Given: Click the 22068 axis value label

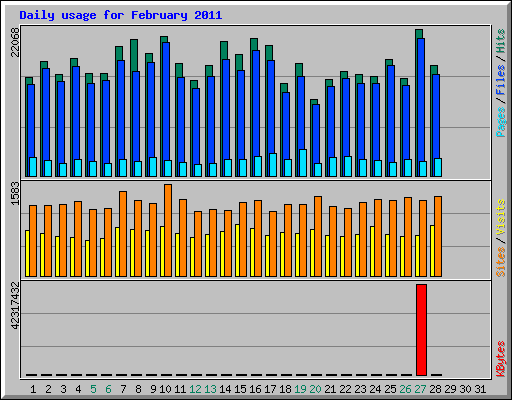Looking at the screenshot, I should [x=15, y=43].
